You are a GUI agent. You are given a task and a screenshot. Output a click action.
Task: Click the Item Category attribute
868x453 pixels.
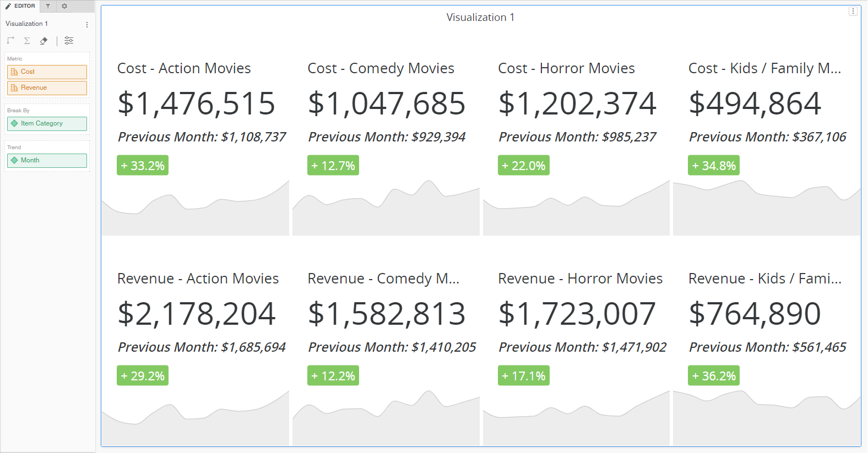tap(47, 124)
